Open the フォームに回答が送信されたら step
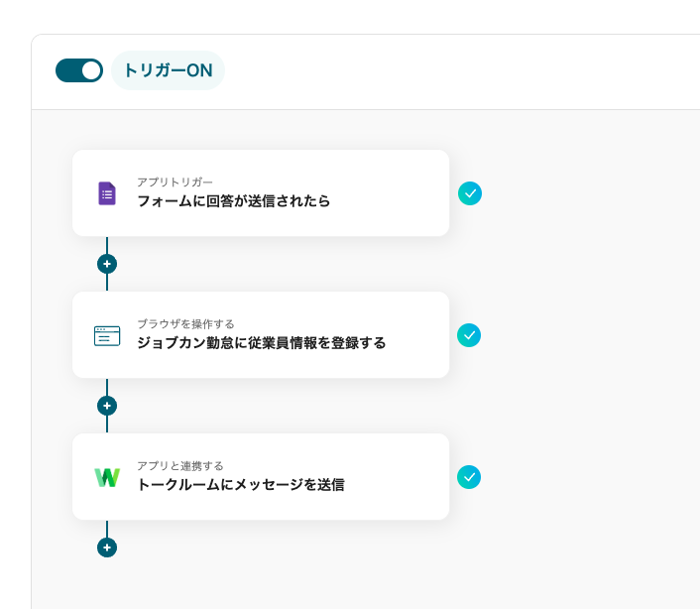The width and height of the screenshot is (700, 609). pos(234,201)
